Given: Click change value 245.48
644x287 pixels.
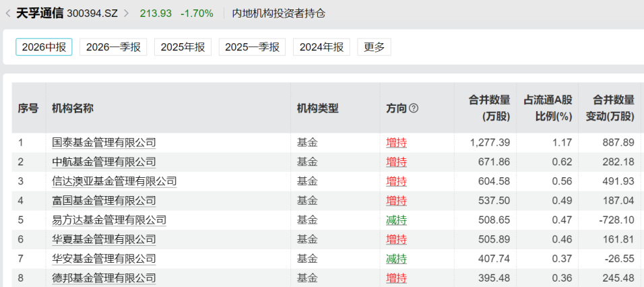Looking at the screenshot, I should (620, 278).
